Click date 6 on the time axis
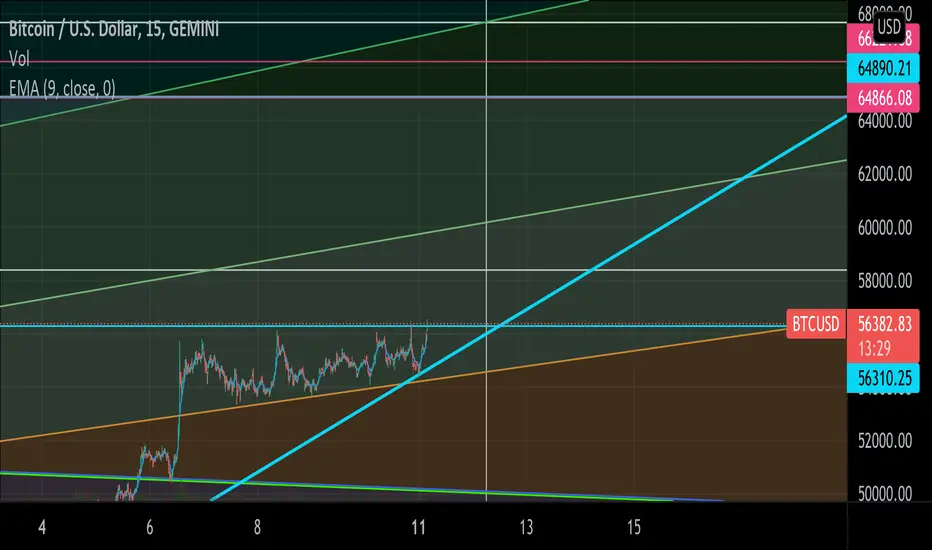This screenshot has width=932, height=550. 150,527
